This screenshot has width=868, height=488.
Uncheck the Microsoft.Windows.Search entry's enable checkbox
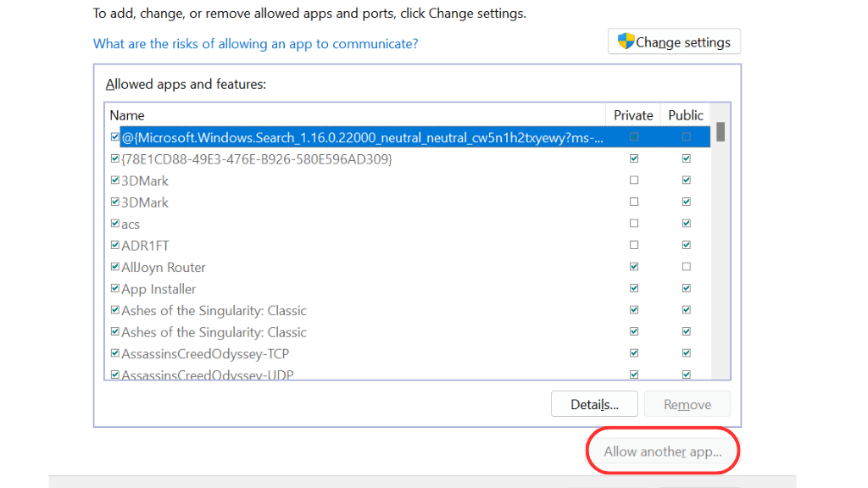(x=114, y=136)
